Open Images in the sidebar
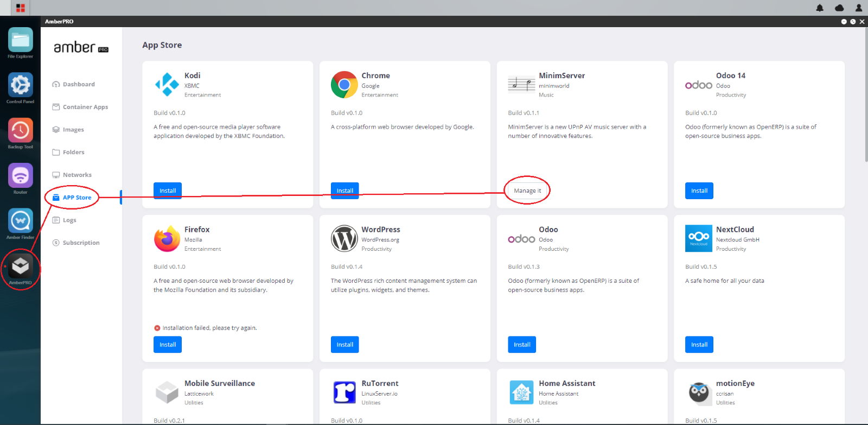The image size is (868, 425). coord(68,130)
